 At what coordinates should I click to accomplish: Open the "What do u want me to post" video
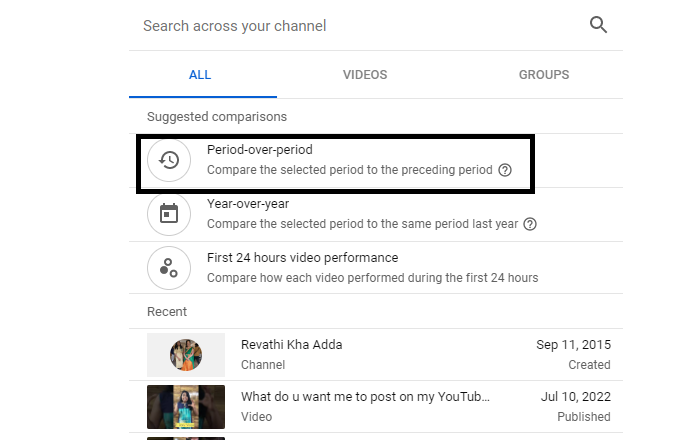[x=365, y=397]
